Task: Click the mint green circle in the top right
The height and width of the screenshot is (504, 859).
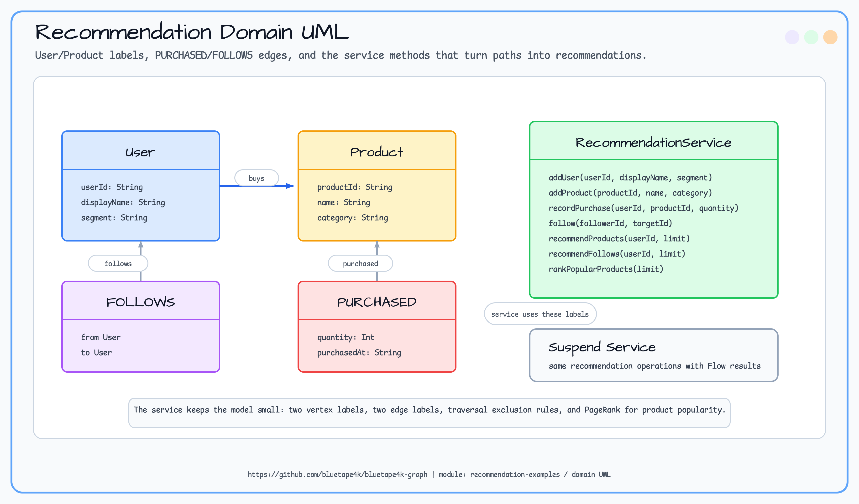Action: (x=811, y=37)
